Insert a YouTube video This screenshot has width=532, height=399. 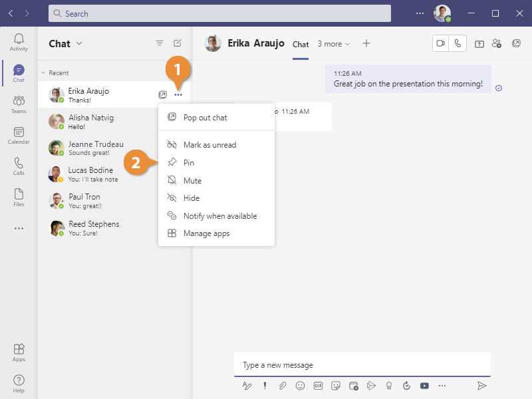(x=424, y=386)
